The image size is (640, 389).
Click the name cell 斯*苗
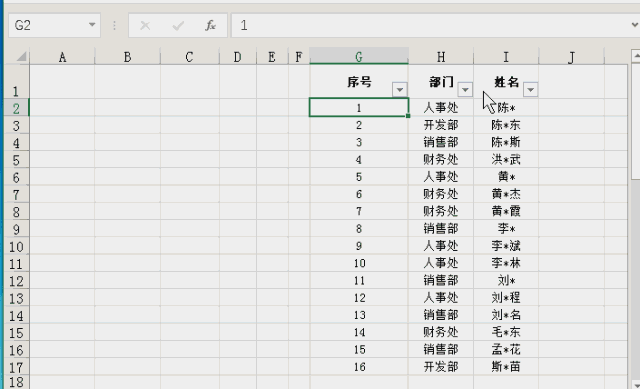[x=506, y=367]
